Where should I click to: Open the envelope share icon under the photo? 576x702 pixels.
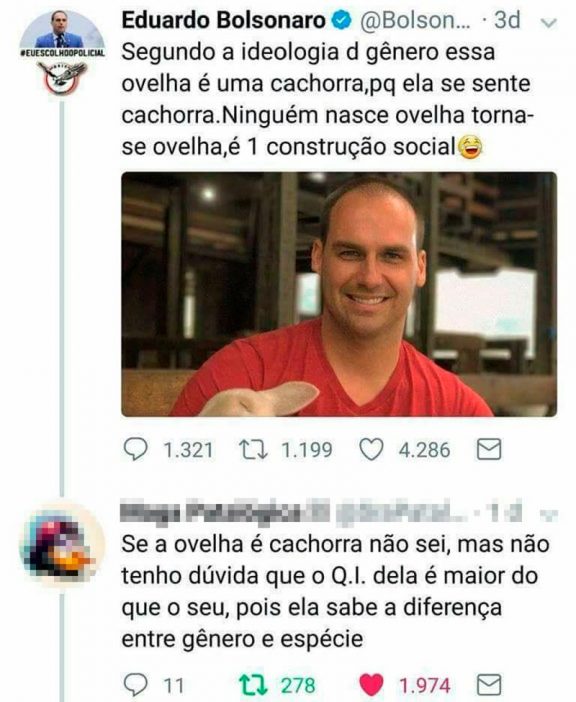pyautogui.click(x=489, y=449)
